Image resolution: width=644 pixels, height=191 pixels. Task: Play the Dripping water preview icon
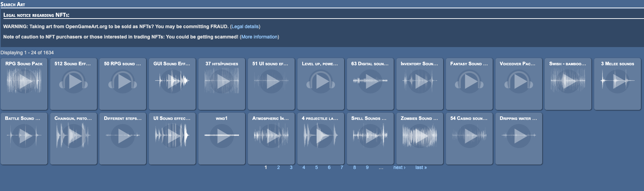pyautogui.click(x=519, y=135)
